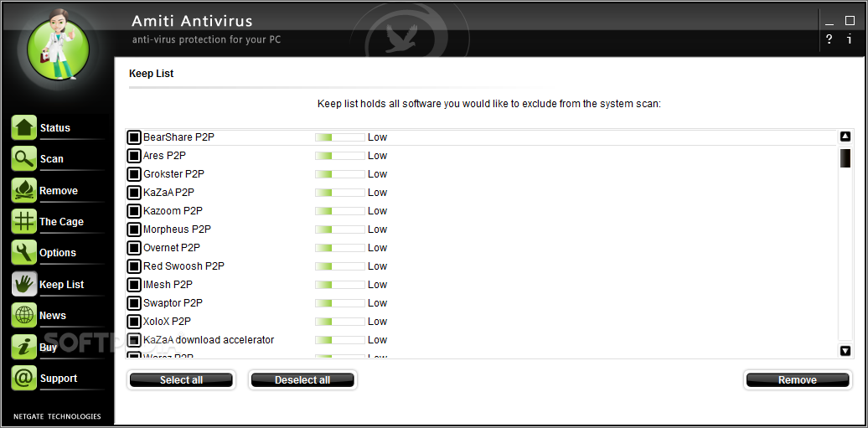
Task: Click BearShare P2P threat level bar
Action: tap(340, 137)
